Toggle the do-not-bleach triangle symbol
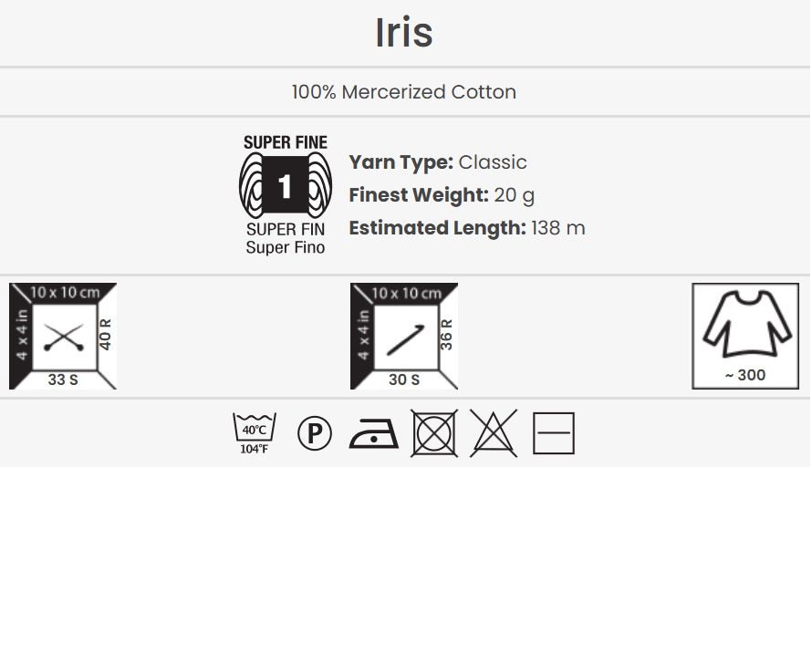The image size is (812, 655). tap(494, 431)
